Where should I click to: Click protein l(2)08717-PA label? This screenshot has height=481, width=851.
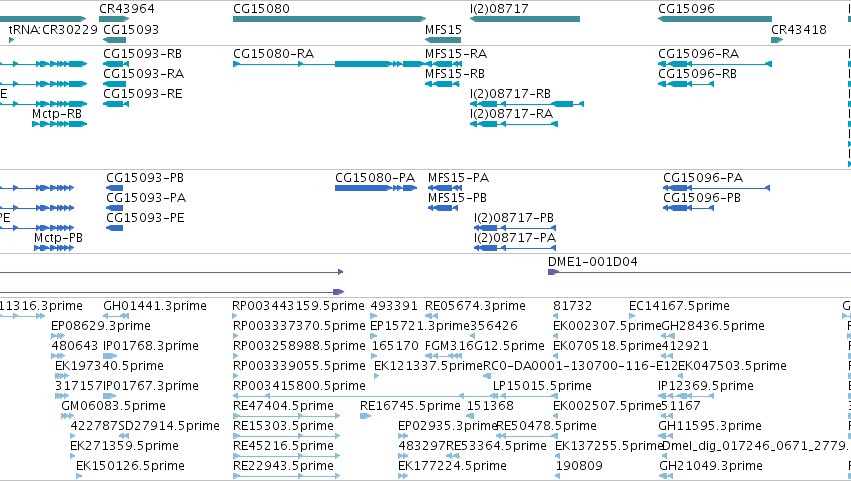(x=515, y=238)
